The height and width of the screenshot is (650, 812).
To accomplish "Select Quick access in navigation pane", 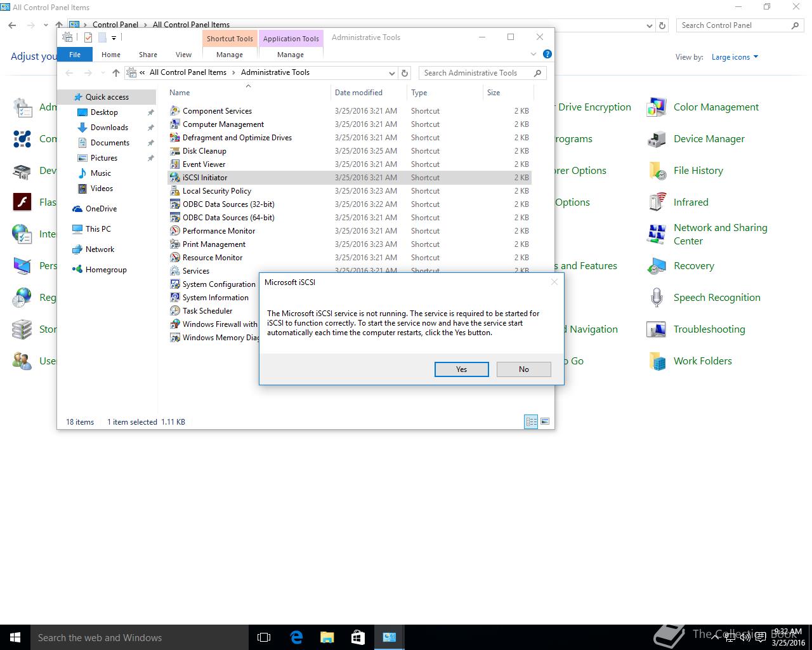I will pos(107,97).
